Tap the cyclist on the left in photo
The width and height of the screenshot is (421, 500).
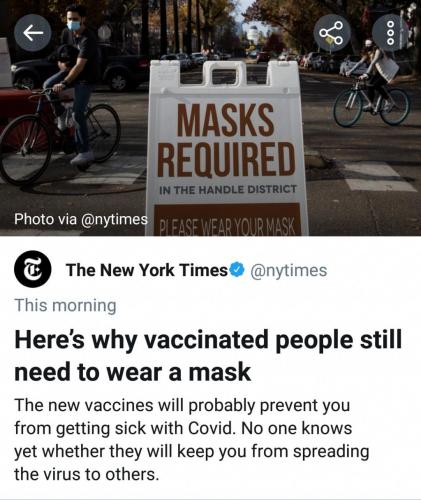click(x=63, y=97)
